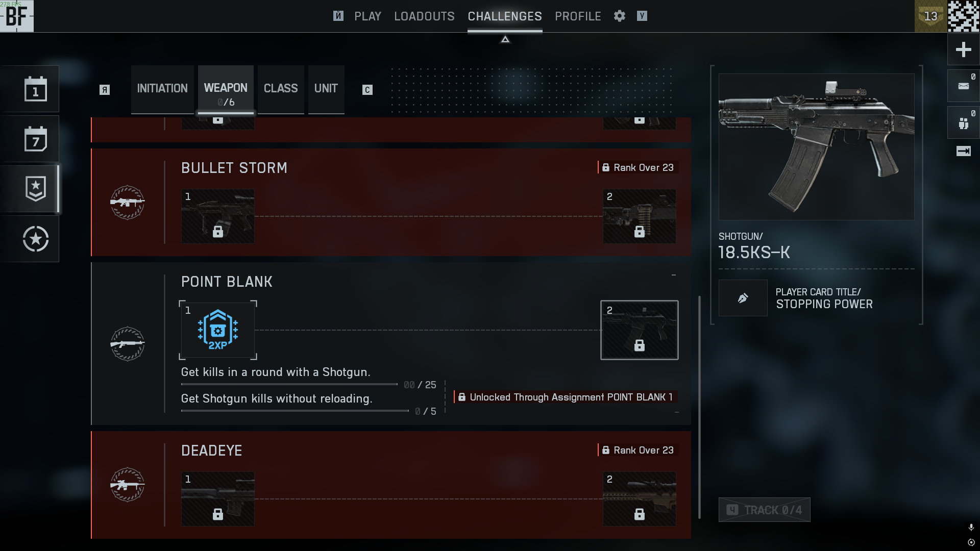Open the star medal sidebar icon
This screenshot has width=980, height=551.
(36, 239)
